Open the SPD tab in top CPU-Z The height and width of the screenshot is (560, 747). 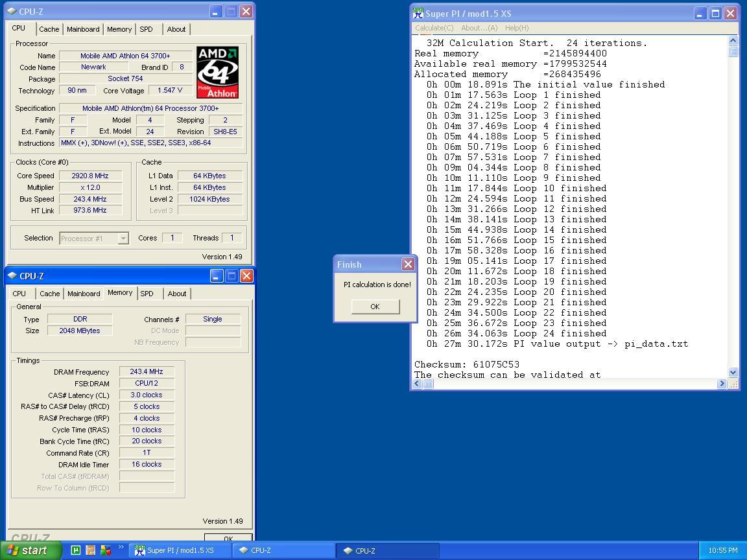pos(147,29)
